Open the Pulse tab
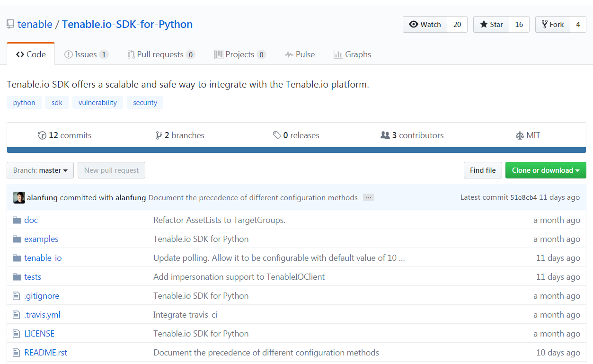593x364 pixels. pyautogui.click(x=300, y=54)
